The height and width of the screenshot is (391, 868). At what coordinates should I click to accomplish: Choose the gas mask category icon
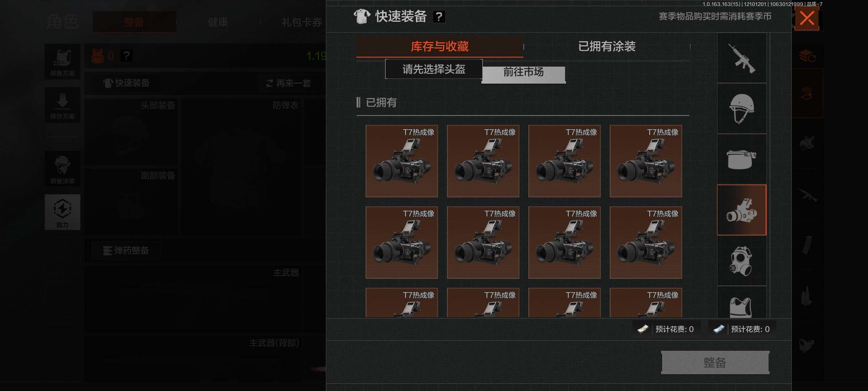click(742, 261)
